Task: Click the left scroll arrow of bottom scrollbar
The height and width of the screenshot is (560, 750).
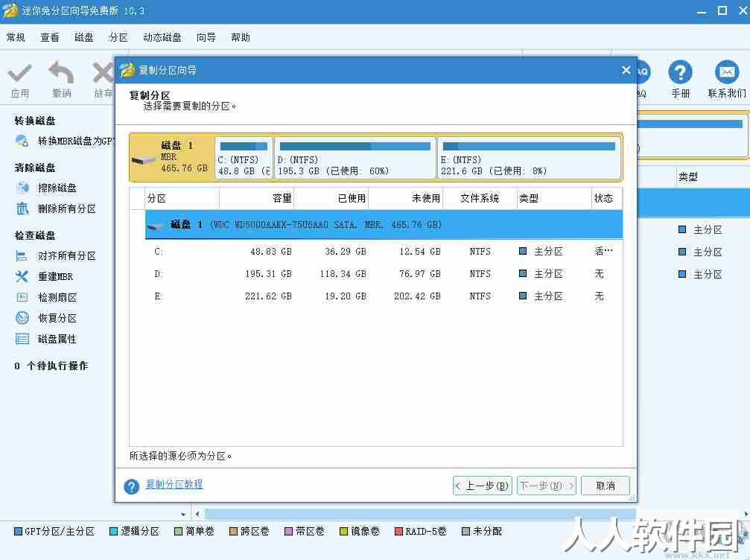Action: (198, 514)
